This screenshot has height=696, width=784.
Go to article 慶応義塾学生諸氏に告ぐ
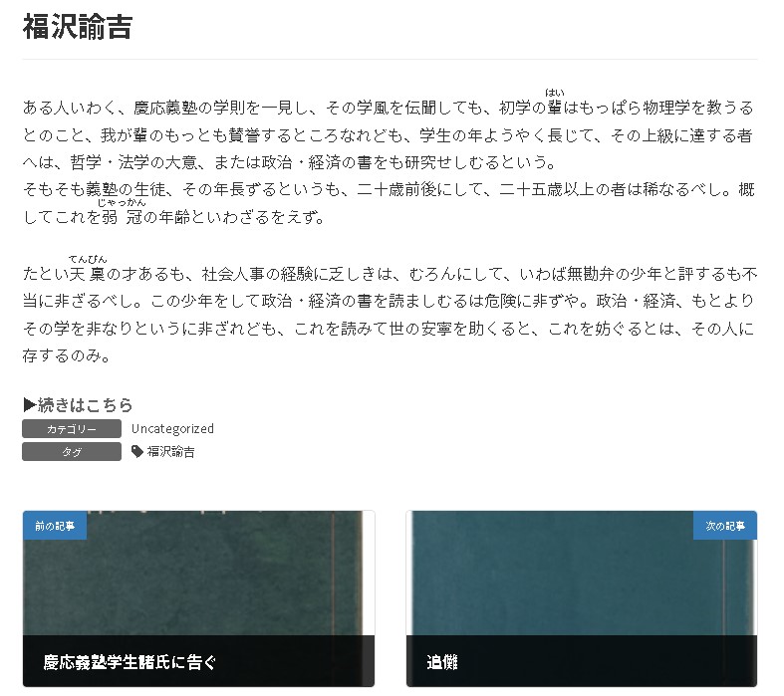(x=130, y=662)
